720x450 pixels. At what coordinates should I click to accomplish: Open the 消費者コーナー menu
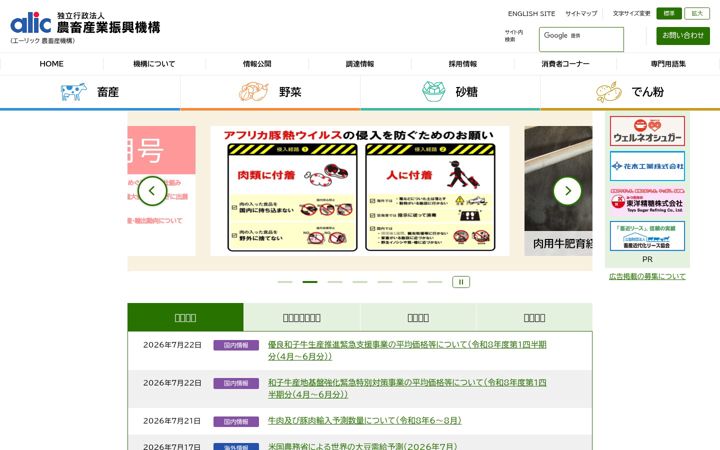coord(566,64)
